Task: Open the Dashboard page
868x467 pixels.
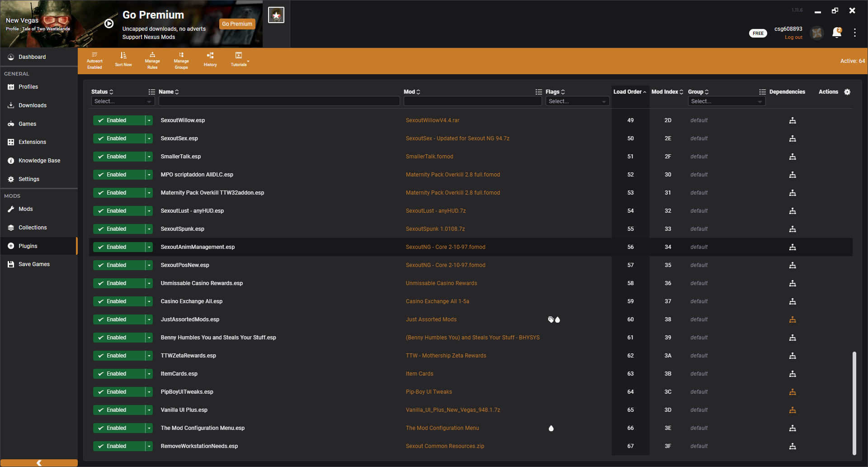Action: [39, 57]
